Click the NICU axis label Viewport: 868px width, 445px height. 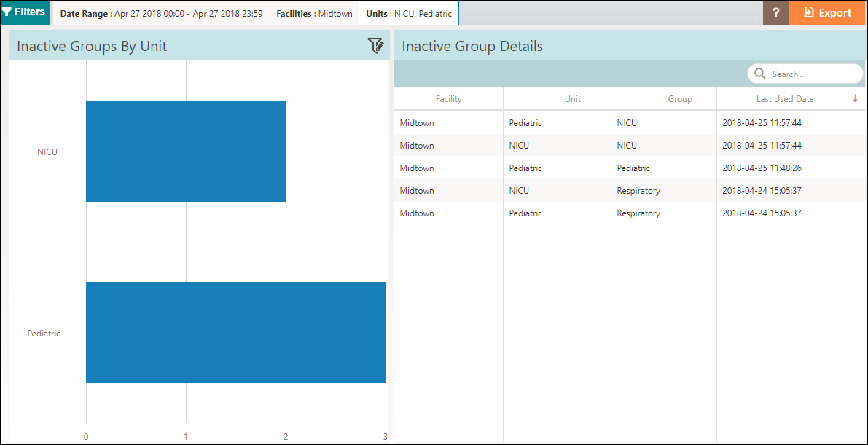pos(47,151)
